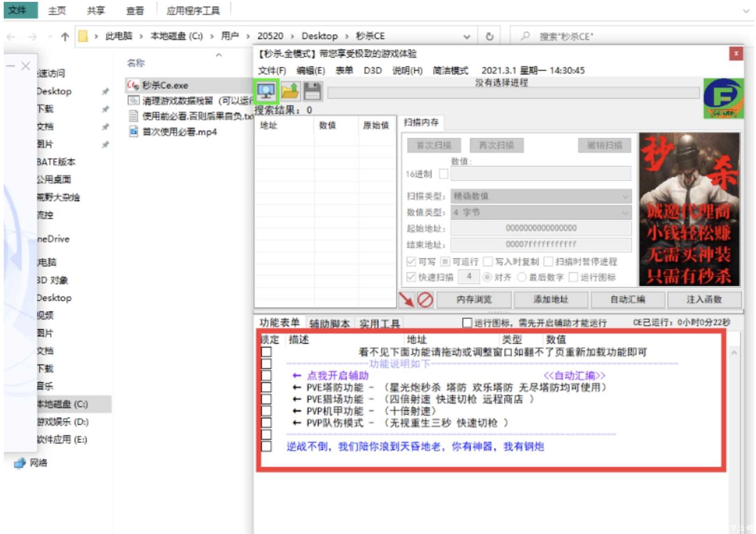The height and width of the screenshot is (534, 756).
Task: Check the lock box for PVE塔防功能
Action: point(266,387)
